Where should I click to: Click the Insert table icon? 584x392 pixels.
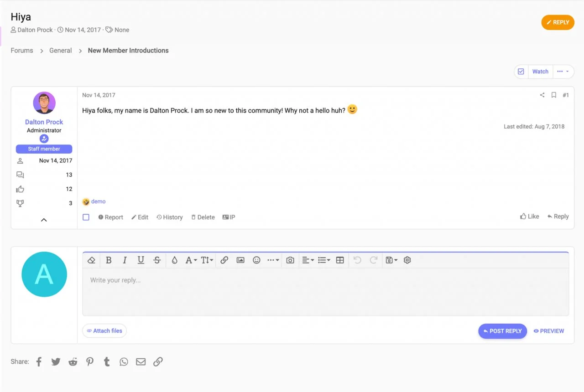click(x=340, y=260)
